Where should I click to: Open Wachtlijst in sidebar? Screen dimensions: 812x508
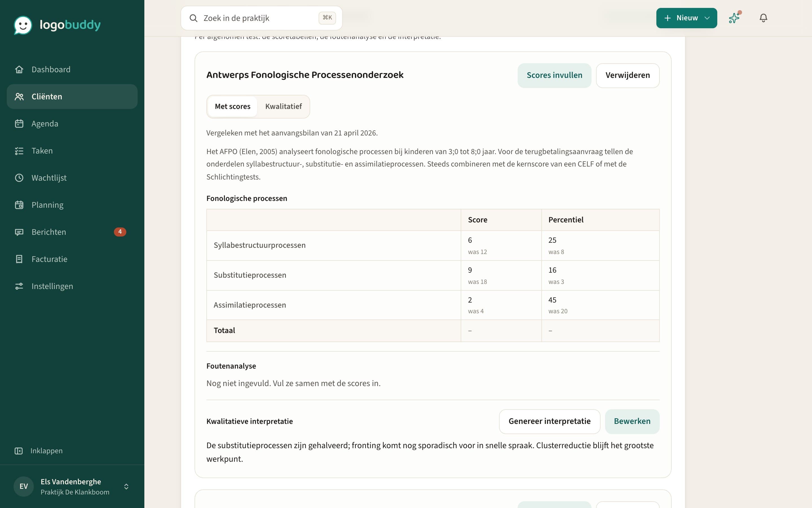72,178
